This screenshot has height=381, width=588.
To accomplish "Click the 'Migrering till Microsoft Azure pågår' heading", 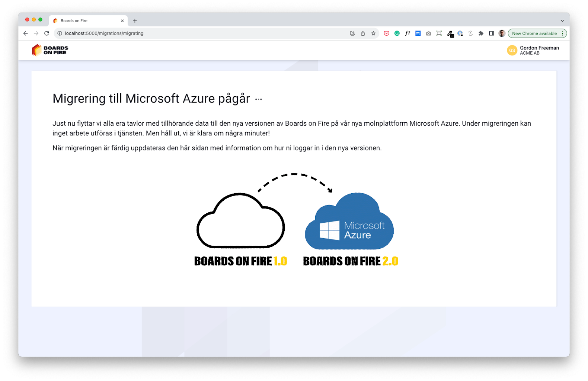I will (x=151, y=99).
